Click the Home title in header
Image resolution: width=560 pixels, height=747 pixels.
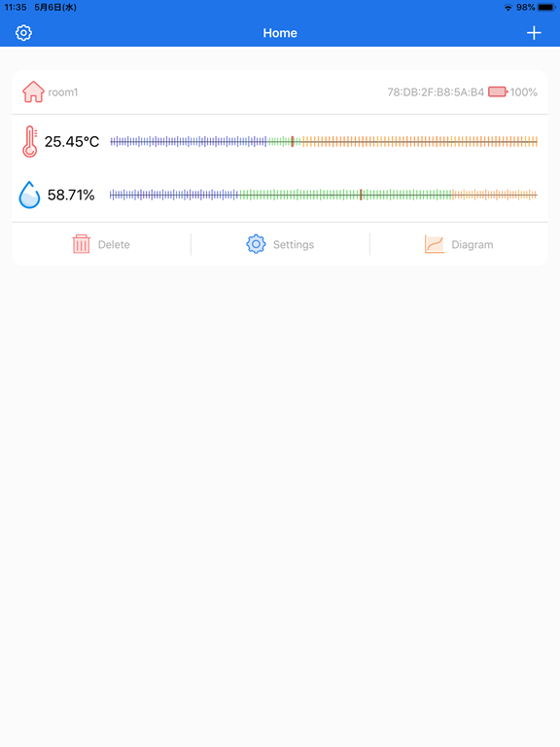point(280,33)
